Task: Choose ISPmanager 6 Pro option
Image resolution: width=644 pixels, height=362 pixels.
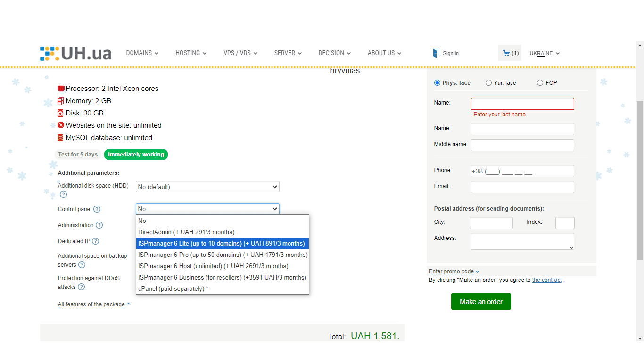Action: 223,255
